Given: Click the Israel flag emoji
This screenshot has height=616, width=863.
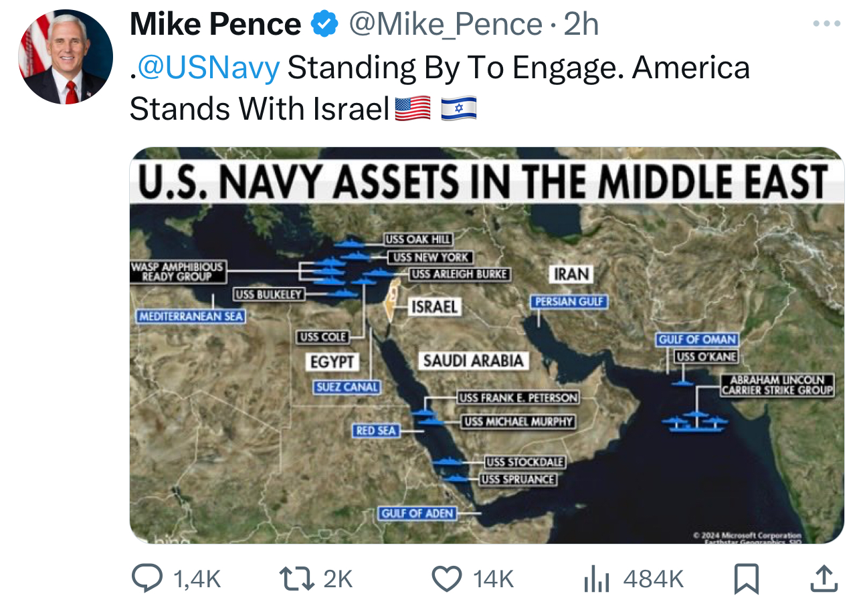Looking at the screenshot, I should tap(459, 108).
